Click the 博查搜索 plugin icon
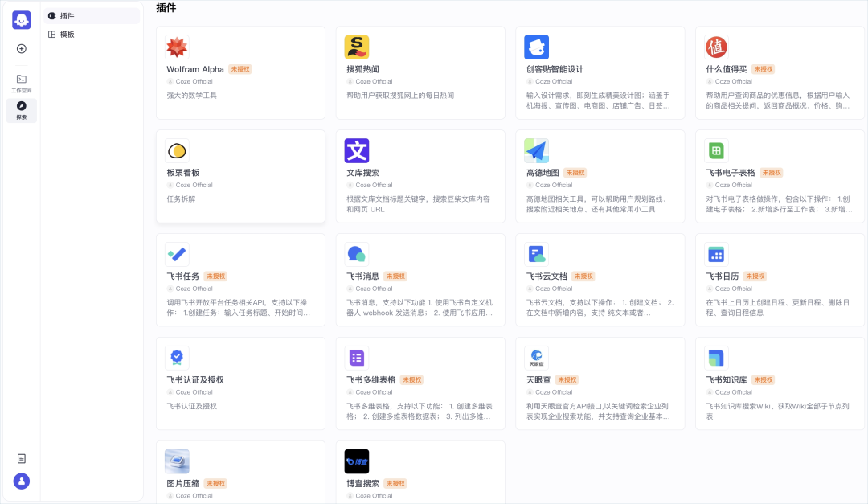This screenshot has height=504, width=868. pyautogui.click(x=357, y=461)
